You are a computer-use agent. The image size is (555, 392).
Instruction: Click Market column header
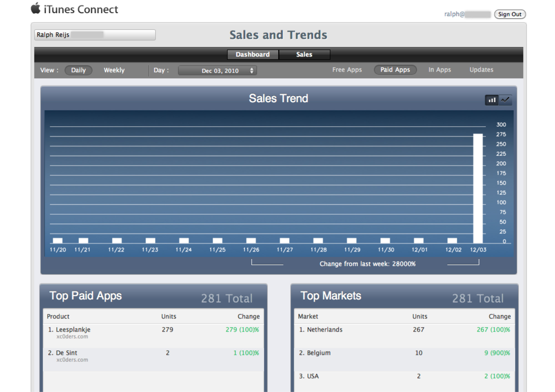tap(308, 316)
